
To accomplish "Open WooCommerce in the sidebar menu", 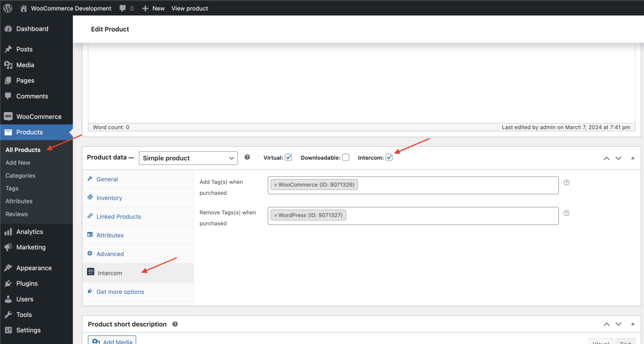I will 39,117.
